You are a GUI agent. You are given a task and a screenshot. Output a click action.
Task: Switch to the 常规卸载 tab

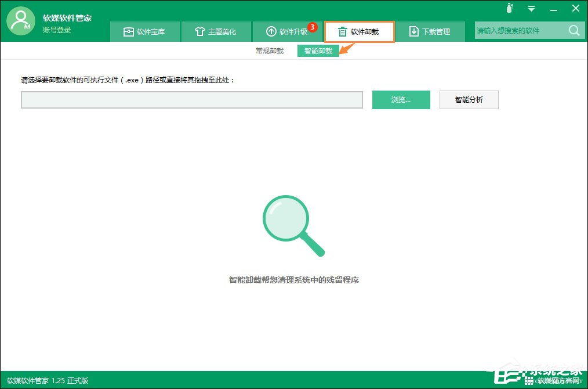tap(269, 51)
